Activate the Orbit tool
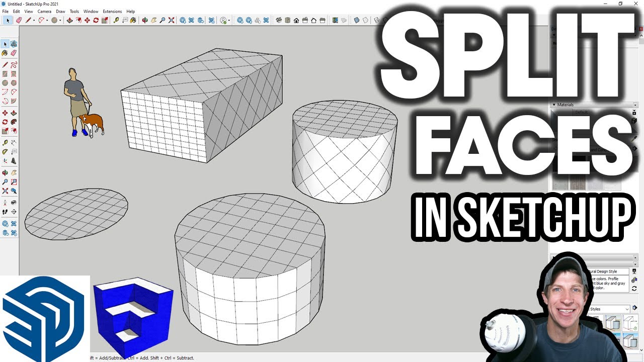The height and width of the screenshot is (362, 644). click(144, 20)
